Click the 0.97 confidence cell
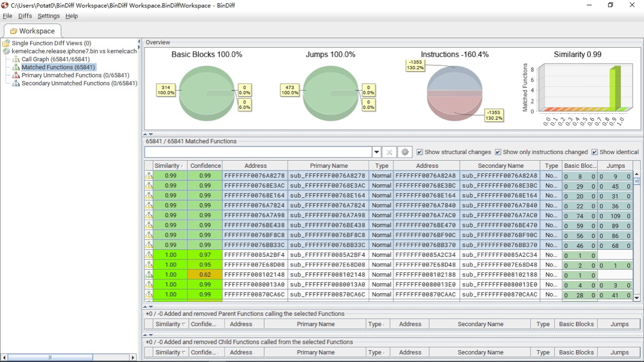This screenshot has width=644, height=362. [x=205, y=255]
